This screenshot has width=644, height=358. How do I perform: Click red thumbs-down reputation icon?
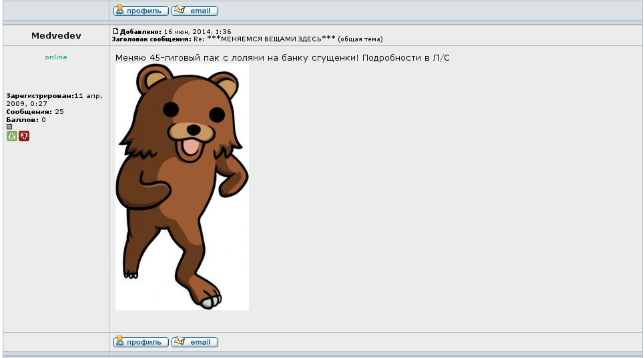(x=24, y=136)
